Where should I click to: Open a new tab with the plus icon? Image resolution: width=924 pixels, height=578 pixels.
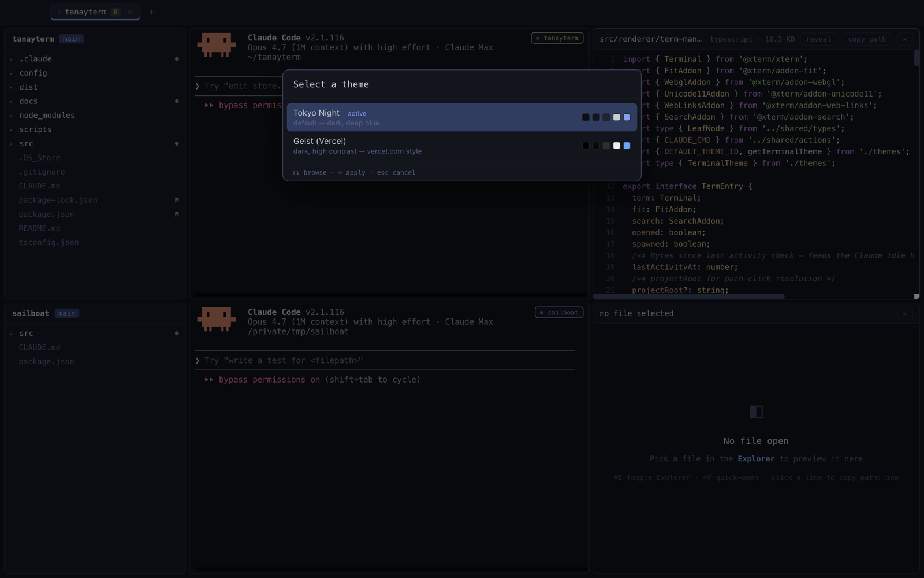[151, 12]
